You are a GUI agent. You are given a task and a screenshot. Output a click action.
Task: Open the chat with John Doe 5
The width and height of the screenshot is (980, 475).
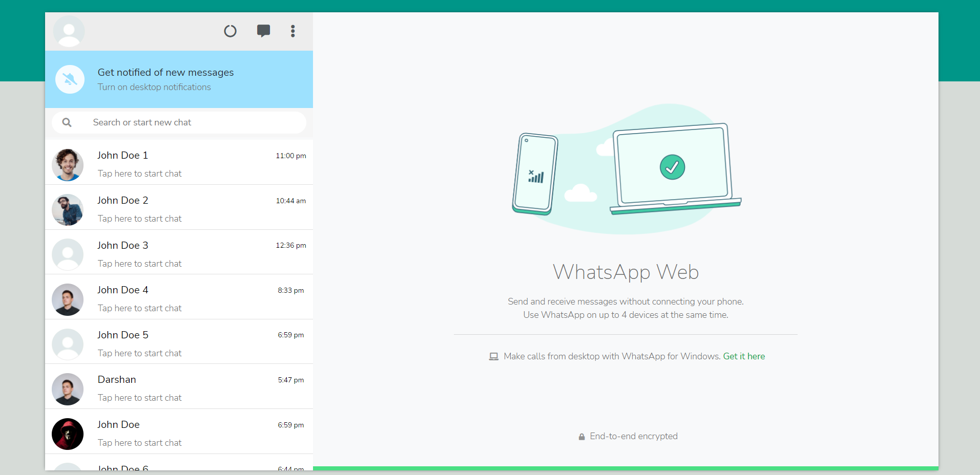pos(179,342)
